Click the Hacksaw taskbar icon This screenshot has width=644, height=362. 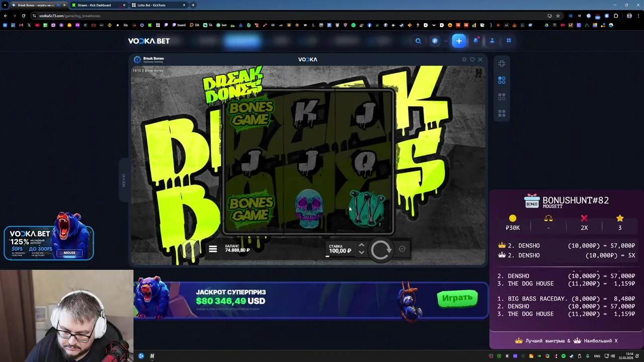(152, 356)
